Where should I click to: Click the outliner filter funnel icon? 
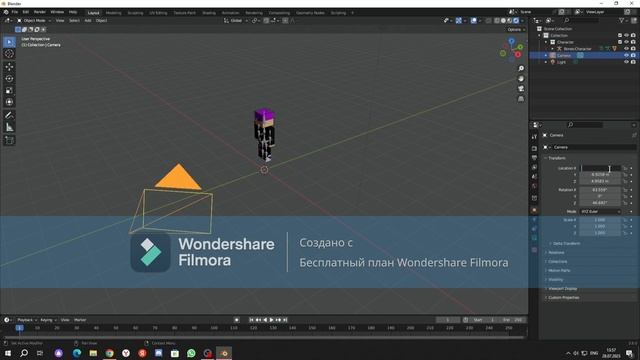pyautogui.click(x=622, y=20)
